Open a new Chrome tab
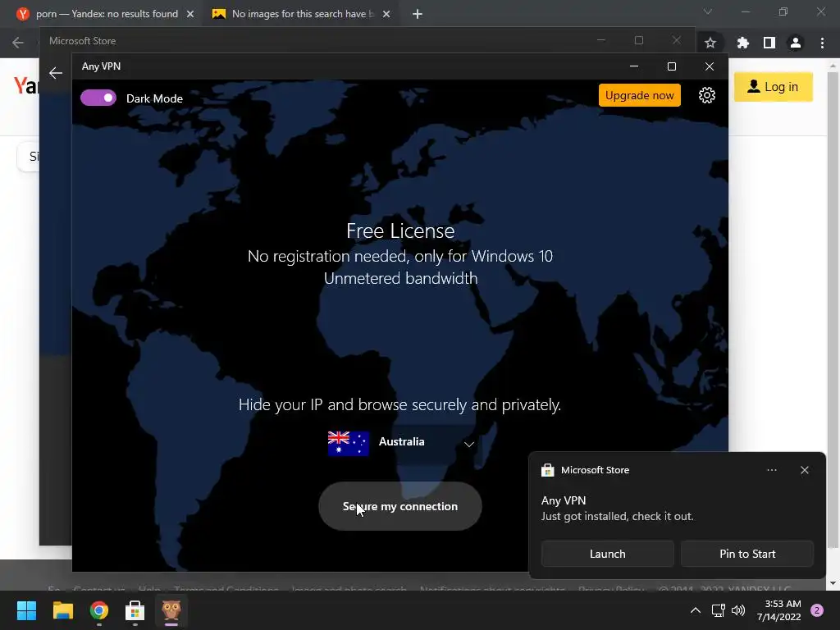 coord(418,14)
